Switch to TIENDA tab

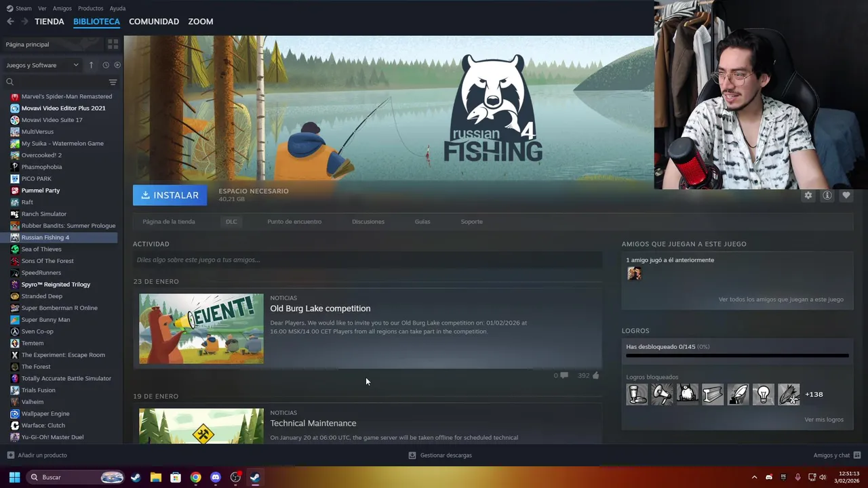coord(50,22)
